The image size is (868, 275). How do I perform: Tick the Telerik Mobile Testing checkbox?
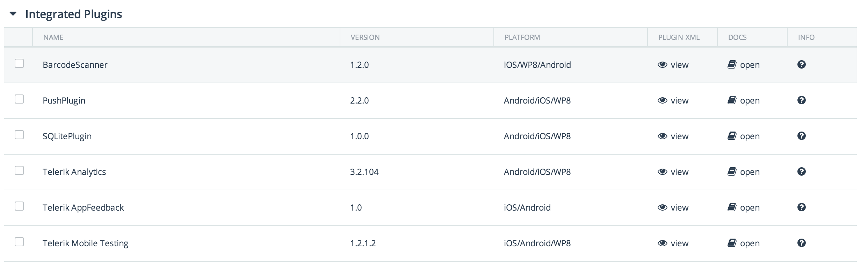point(19,242)
